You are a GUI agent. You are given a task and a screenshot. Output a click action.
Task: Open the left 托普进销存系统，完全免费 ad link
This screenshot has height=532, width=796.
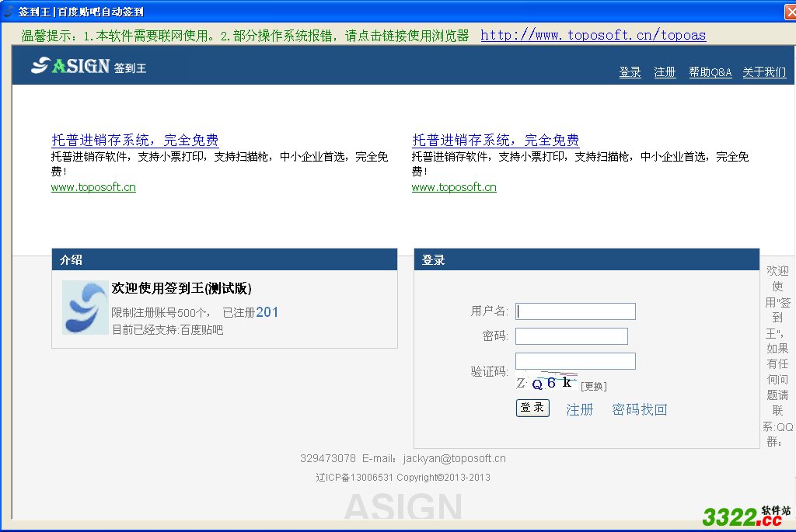[x=135, y=140]
